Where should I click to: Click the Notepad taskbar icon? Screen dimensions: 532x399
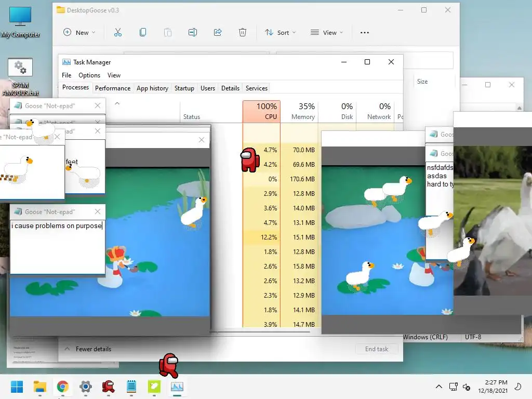coord(131,387)
